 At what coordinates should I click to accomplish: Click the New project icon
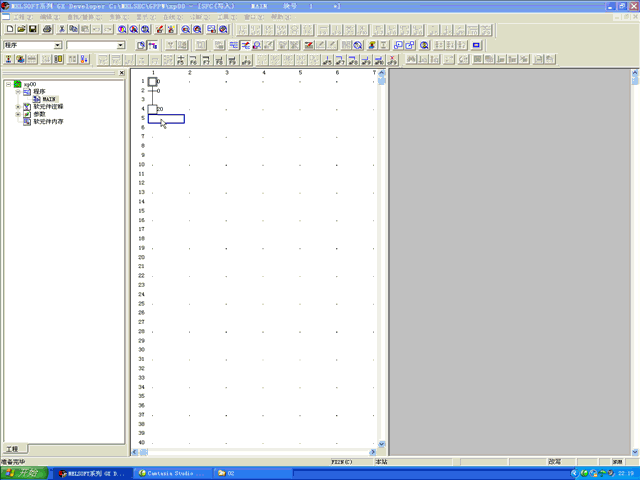(x=9, y=30)
